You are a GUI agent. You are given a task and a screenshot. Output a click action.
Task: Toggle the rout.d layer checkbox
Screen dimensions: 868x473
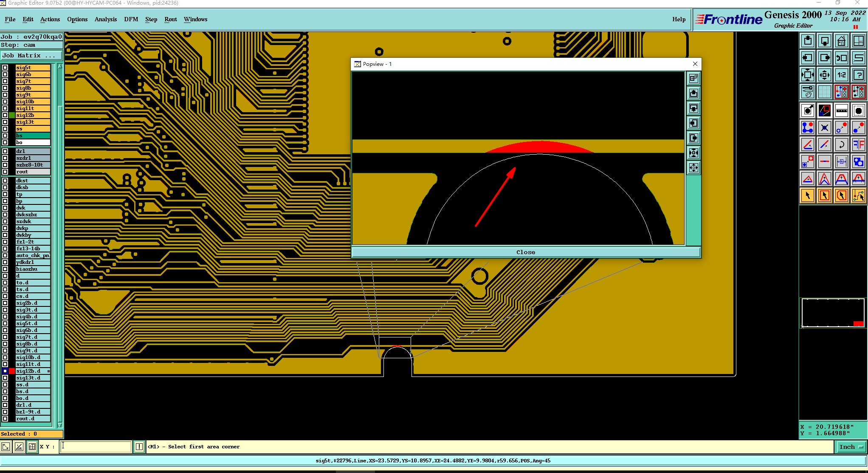5,419
